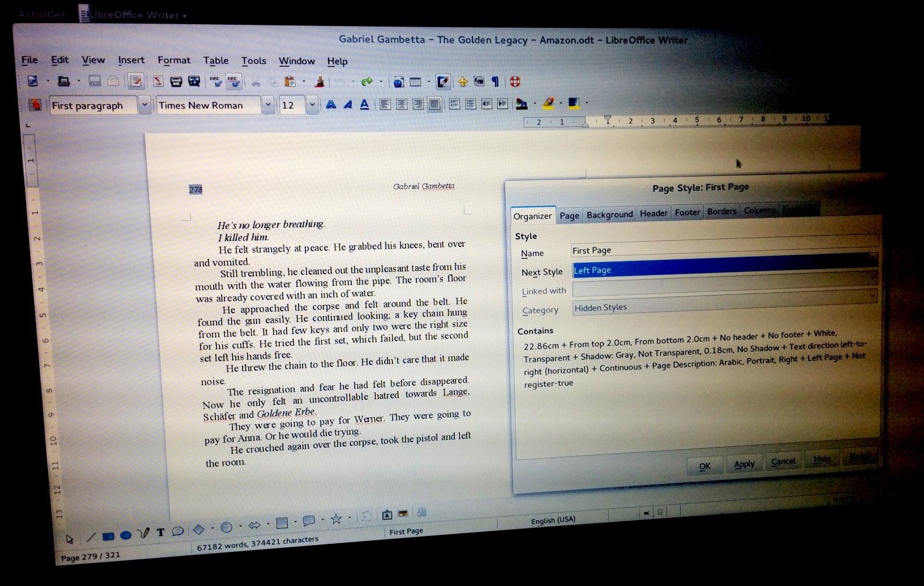Click the Fontwork Gallery icon
The image size is (924, 586).
click(387, 514)
